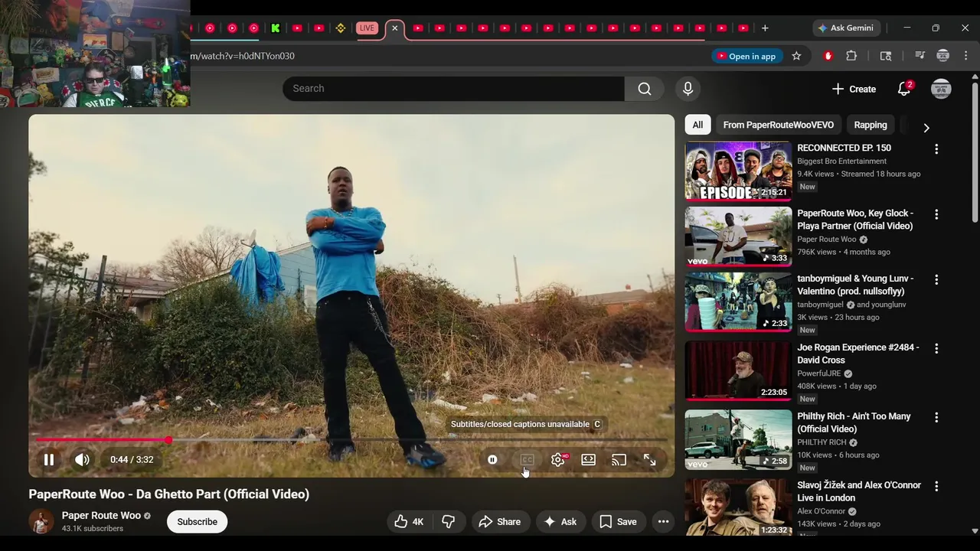
Task: Like the video (4K likes)
Action: tap(409, 522)
